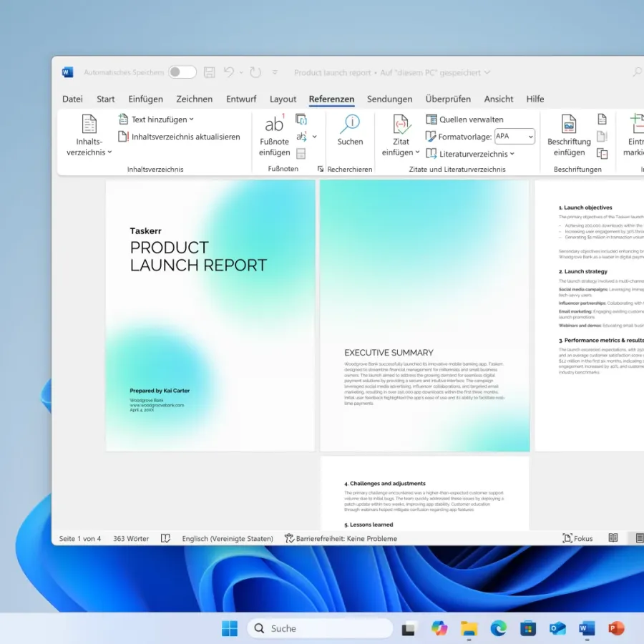Viewport: 644px width, 644px height.
Task: Open the Zeichnen tab
Action: tap(194, 99)
